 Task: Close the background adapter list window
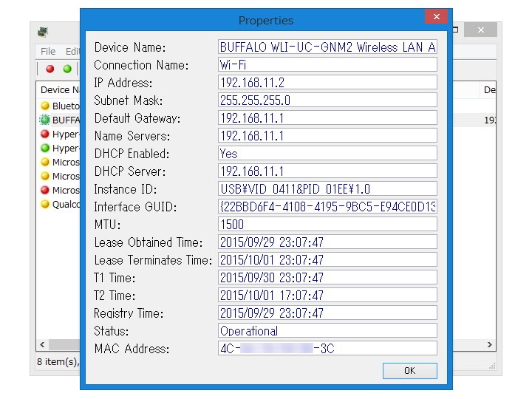(x=481, y=30)
